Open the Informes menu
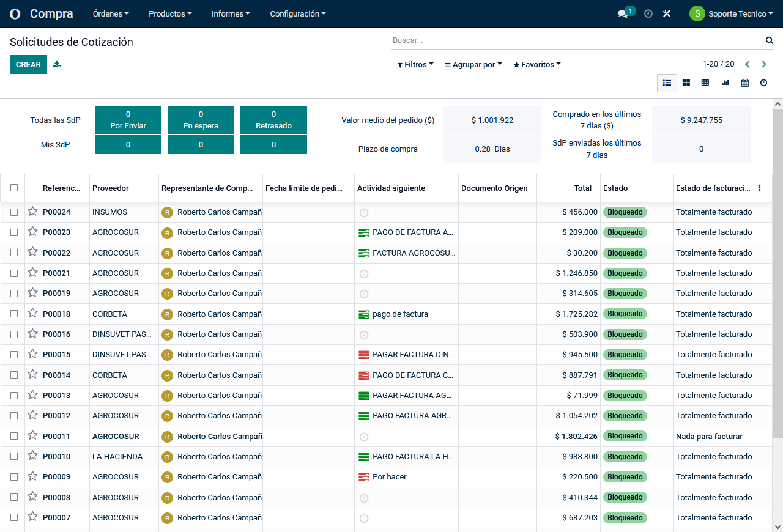The width and height of the screenshot is (783, 532). (231, 13)
